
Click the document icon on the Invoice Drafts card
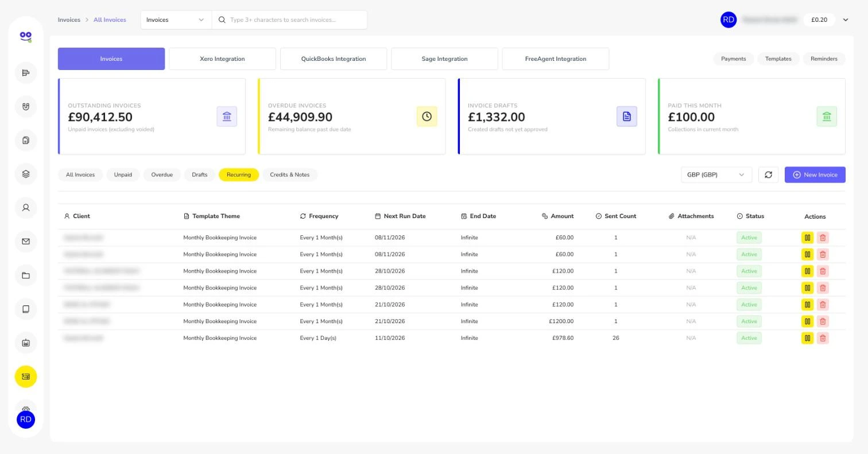pos(627,117)
